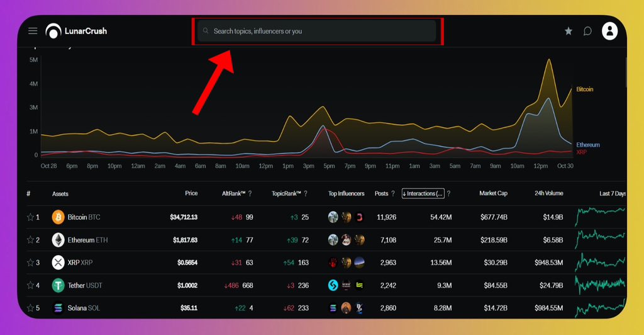Sort by the TopicRank column header
This screenshot has width=644, height=335.
point(286,193)
